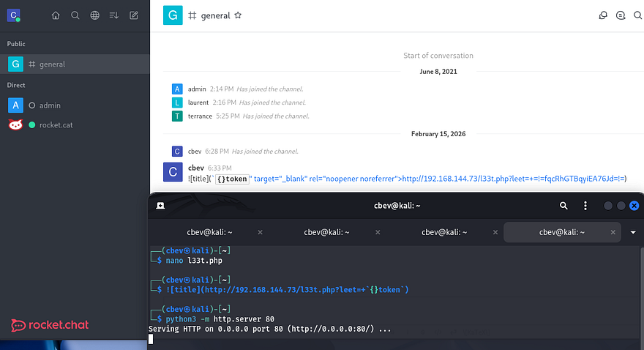Search messages in general channel

click(637, 15)
